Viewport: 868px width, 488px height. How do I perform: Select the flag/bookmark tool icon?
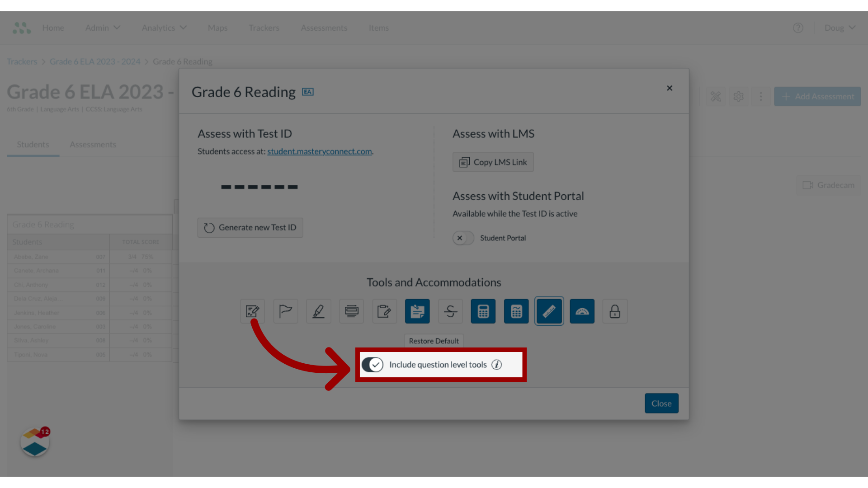pos(286,311)
